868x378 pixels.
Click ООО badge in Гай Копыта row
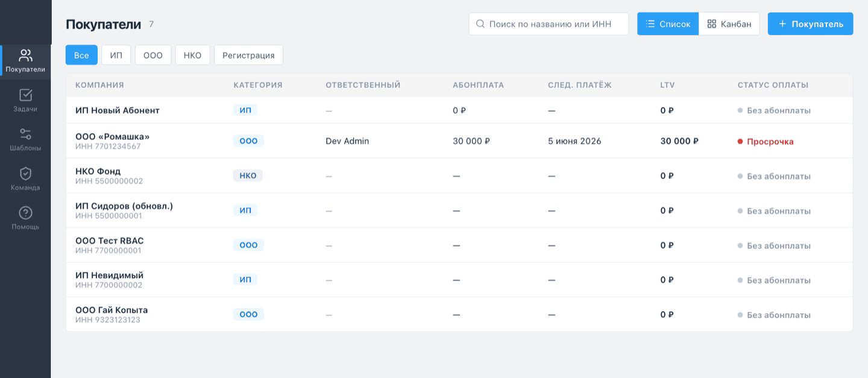pos(248,314)
